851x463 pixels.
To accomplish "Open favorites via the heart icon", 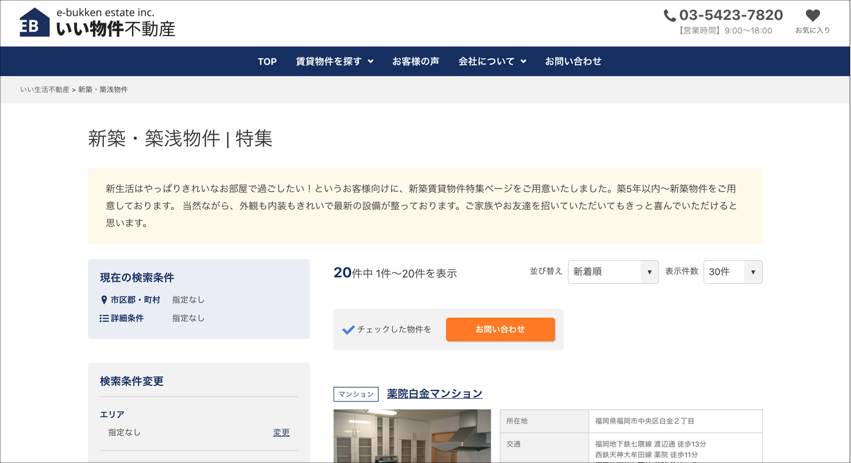I will pos(812,15).
